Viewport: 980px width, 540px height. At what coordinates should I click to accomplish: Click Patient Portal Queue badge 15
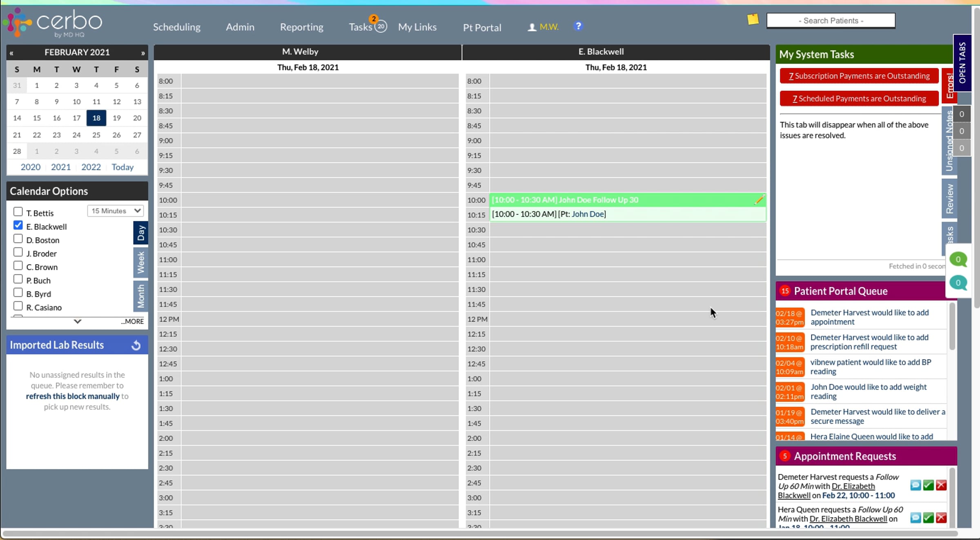click(x=785, y=291)
